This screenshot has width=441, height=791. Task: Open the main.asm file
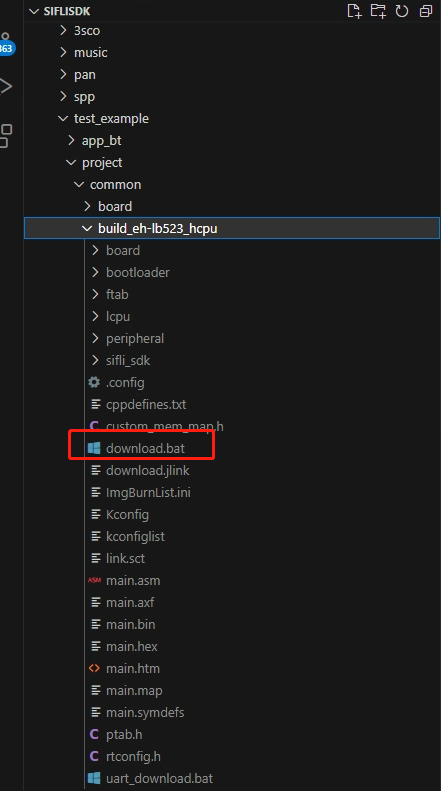coord(133,580)
